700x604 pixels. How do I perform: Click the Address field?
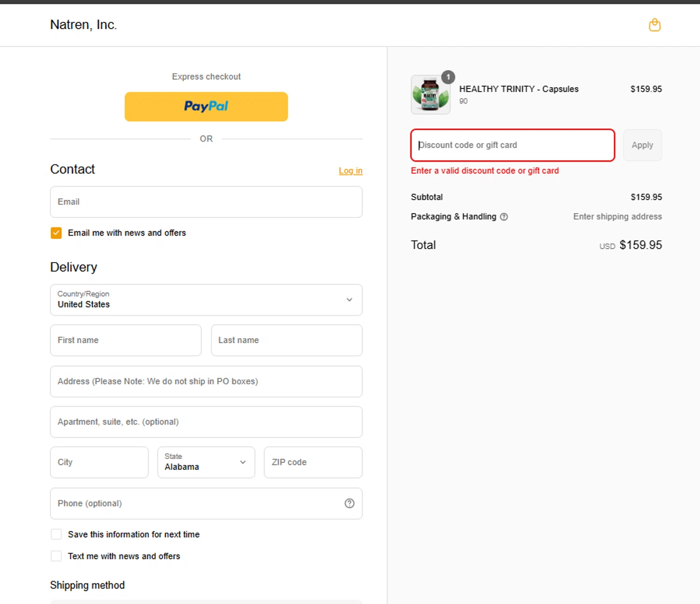[206, 382]
